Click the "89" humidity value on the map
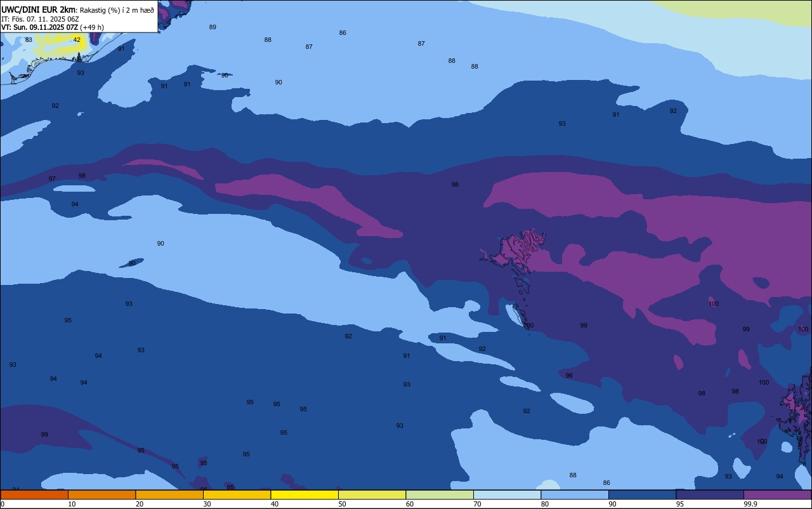This screenshot has width=812, height=509. point(213,27)
